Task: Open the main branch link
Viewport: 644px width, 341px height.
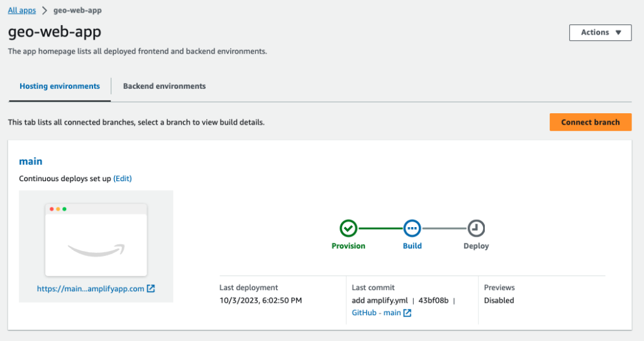Action: [x=31, y=161]
